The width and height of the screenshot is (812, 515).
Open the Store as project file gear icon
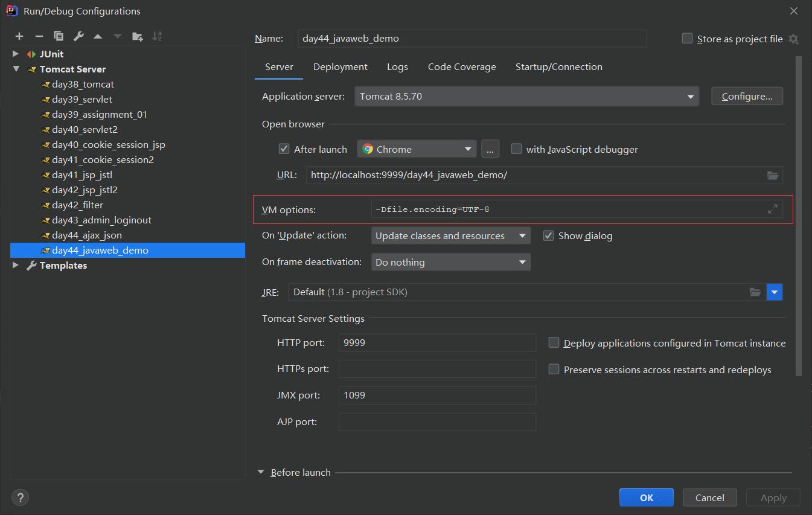click(793, 39)
